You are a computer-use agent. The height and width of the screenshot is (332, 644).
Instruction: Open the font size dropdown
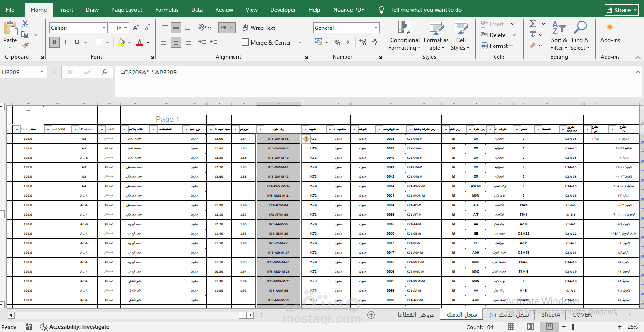(125, 28)
